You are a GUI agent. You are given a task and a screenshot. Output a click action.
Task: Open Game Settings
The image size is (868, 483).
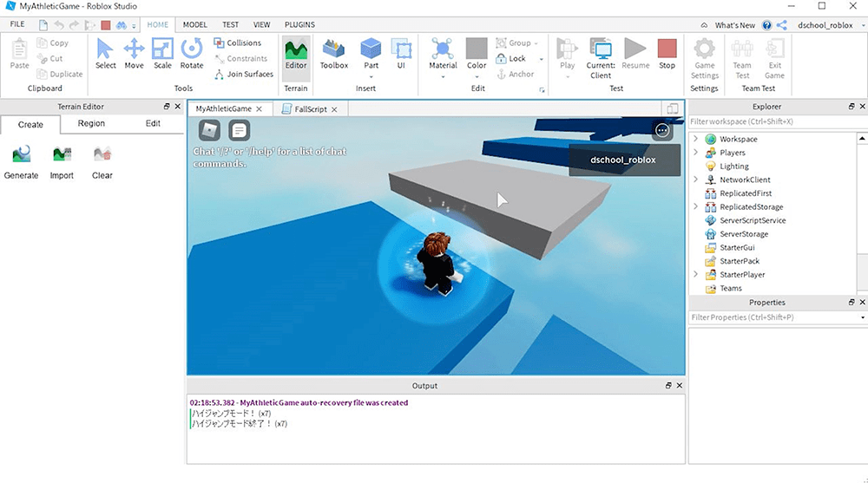pyautogui.click(x=705, y=58)
